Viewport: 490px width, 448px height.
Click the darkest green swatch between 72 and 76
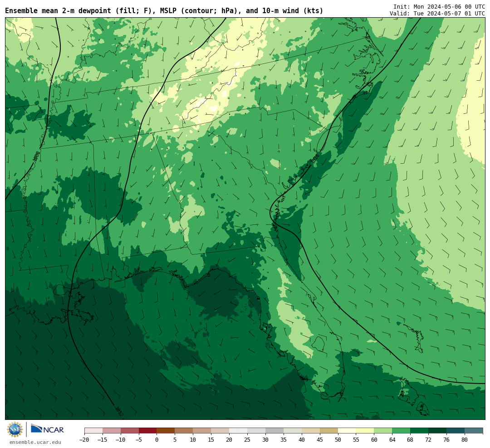pos(437,431)
